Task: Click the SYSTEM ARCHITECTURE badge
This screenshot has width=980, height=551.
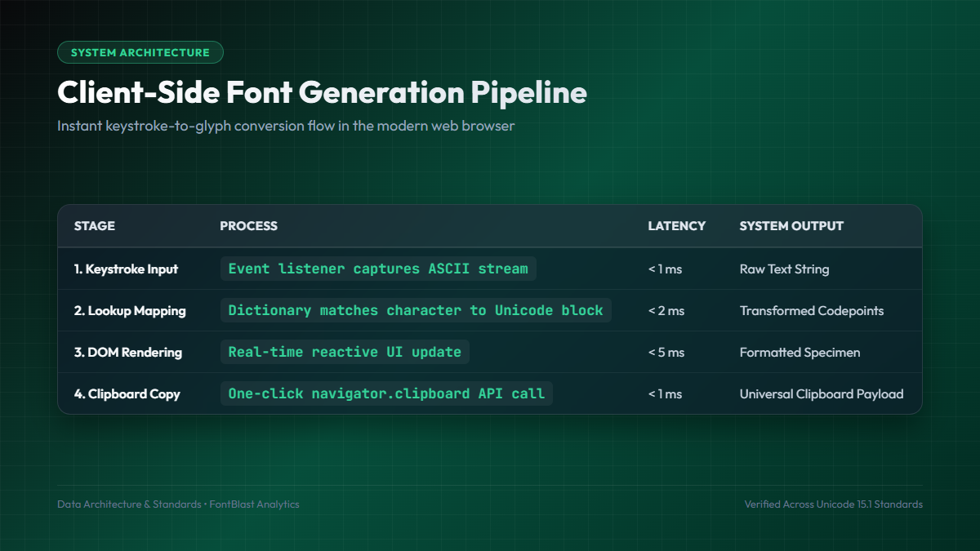Action: point(140,52)
